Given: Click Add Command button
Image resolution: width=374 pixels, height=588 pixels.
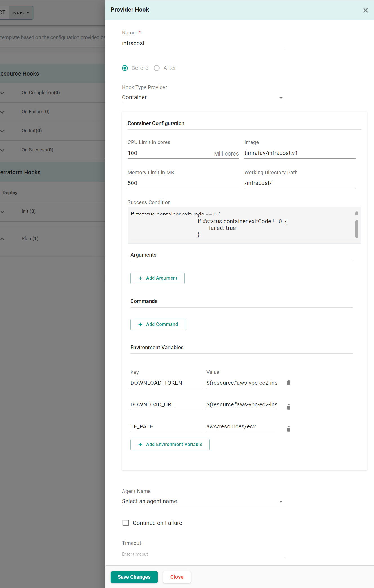Looking at the screenshot, I should (x=158, y=324).
